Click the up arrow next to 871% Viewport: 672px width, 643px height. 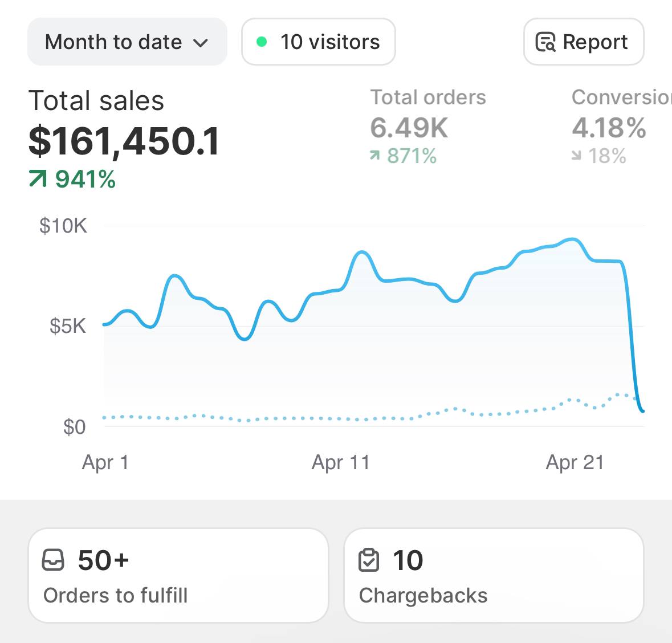pos(374,156)
